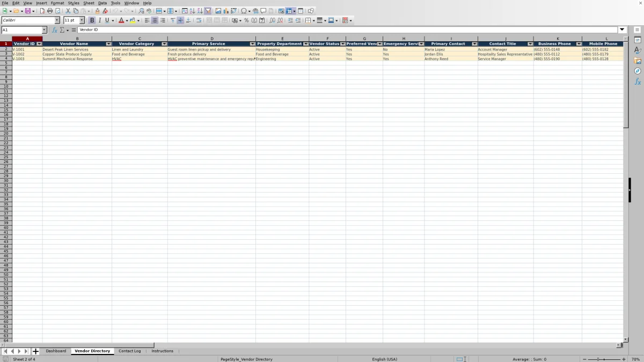Click the Cut scissors icon

pos(68,11)
